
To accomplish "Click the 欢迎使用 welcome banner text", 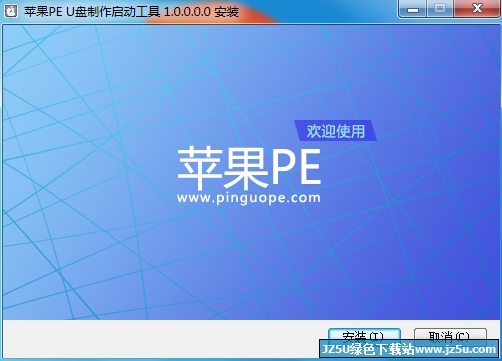I will coord(336,131).
